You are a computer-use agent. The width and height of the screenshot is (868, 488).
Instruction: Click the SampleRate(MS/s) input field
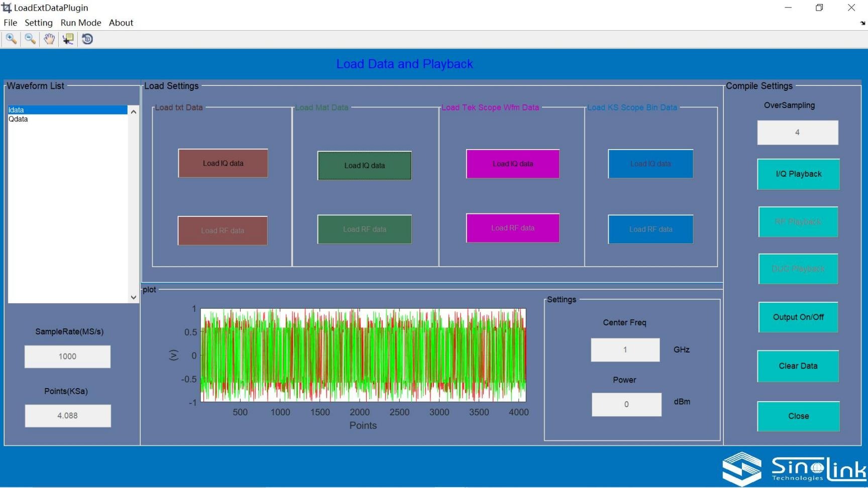67,356
